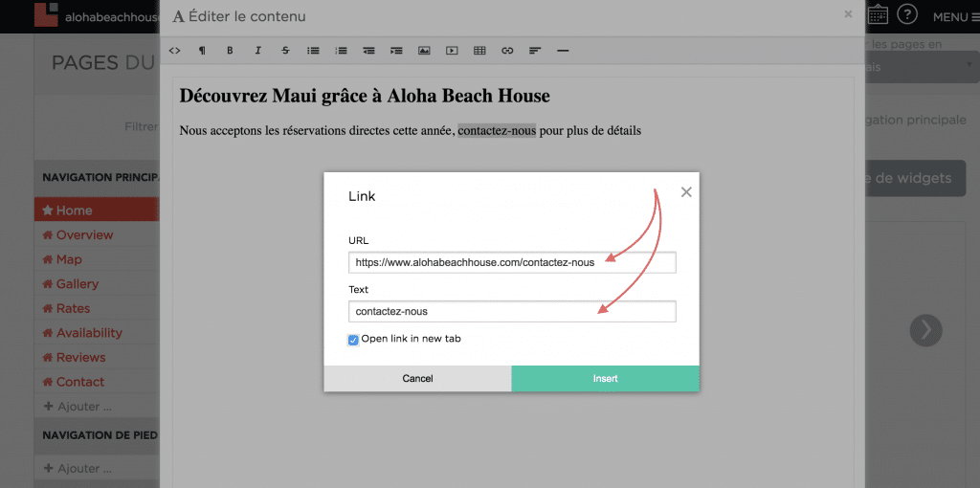Viewport: 980px width, 488px height.
Task: Close the Éditer le contenu panel
Action: click(848, 13)
